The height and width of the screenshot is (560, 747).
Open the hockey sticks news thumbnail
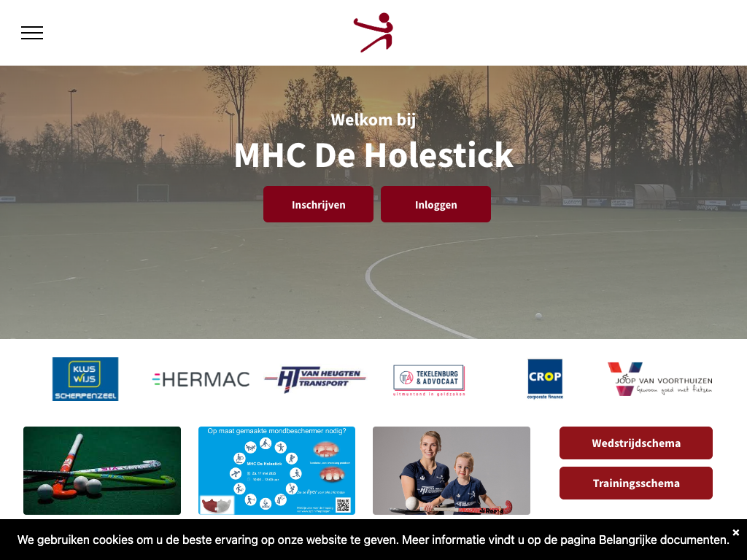(x=102, y=470)
